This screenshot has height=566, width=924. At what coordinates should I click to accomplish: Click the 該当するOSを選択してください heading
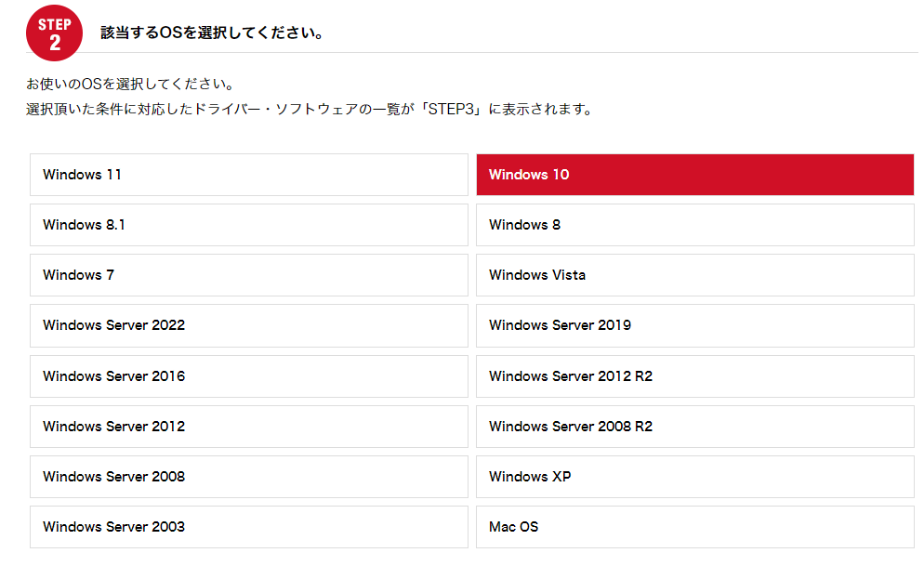click(212, 33)
